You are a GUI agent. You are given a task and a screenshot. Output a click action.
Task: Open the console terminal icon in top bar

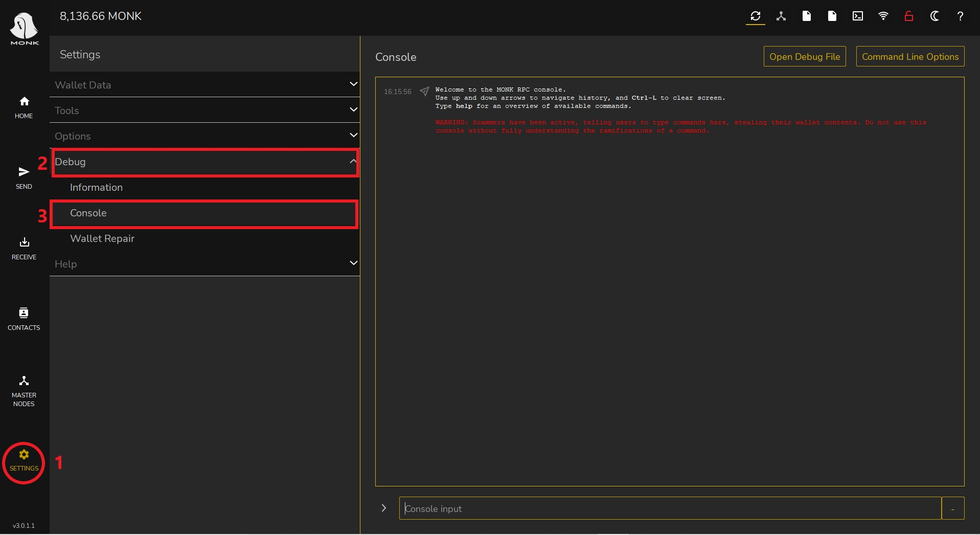click(x=858, y=16)
